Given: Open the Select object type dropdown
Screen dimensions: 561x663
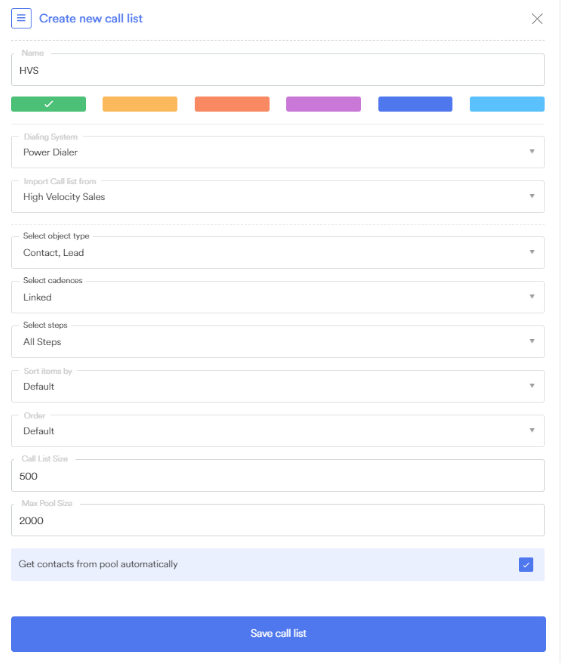Looking at the screenshot, I should click(x=278, y=252).
